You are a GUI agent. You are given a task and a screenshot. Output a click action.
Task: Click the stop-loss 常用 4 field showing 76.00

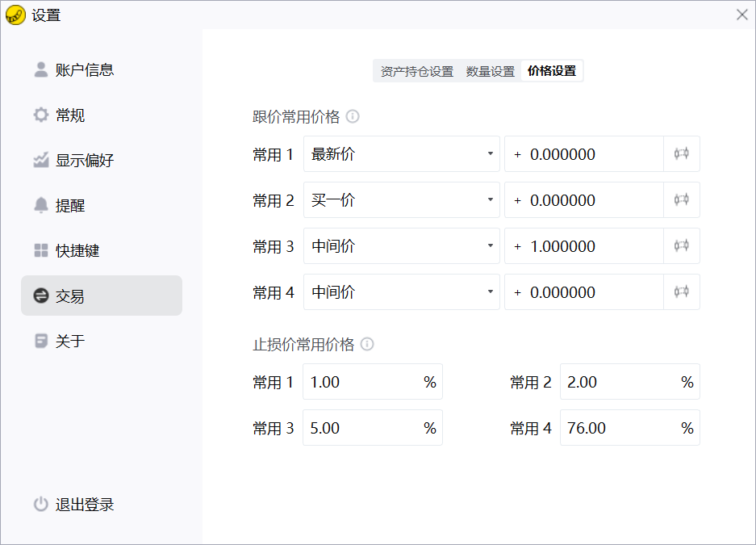point(617,428)
